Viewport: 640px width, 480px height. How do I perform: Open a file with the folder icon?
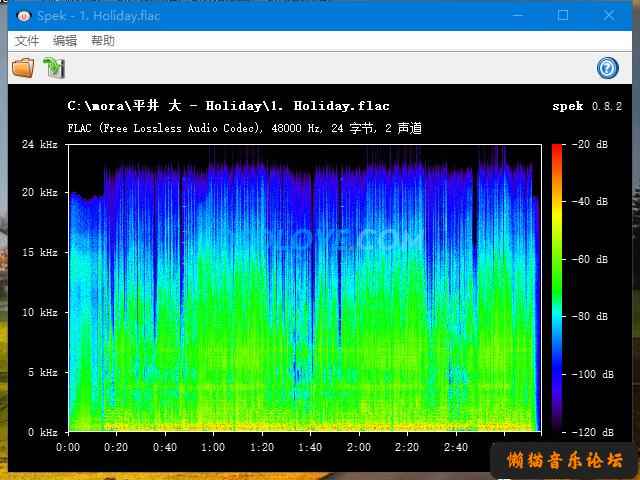tap(23, 68)
